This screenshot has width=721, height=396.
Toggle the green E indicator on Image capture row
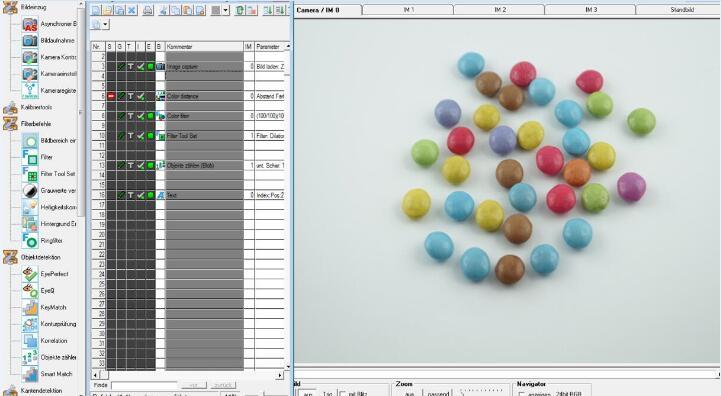click(150, 67)
